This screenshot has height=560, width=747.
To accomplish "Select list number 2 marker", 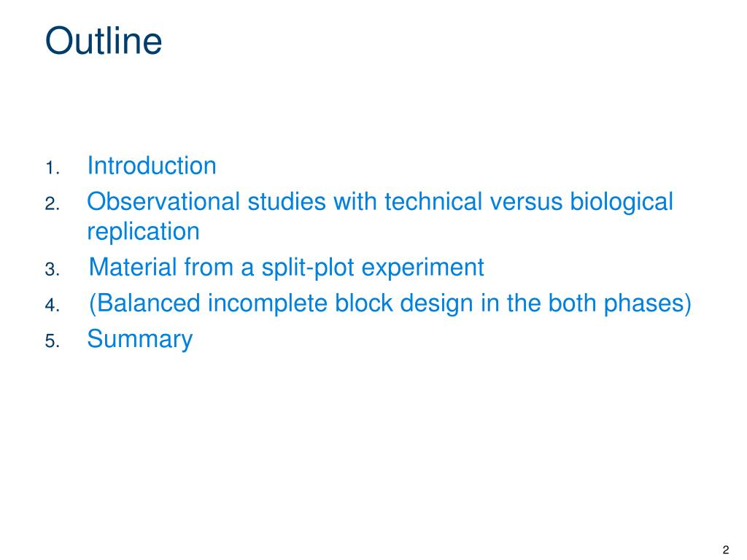I will (x=53, y=204).
